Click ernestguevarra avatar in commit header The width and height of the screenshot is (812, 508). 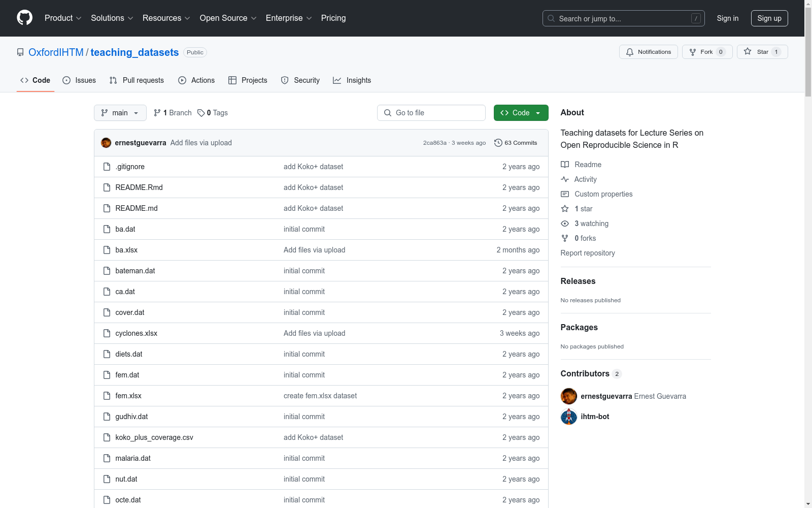pyautogui.click(x=106, y=143)
